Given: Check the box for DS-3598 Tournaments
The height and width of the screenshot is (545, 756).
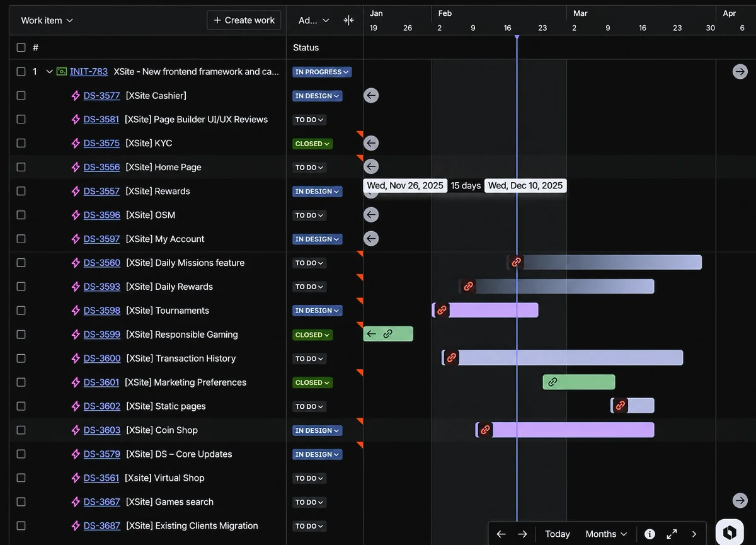Looking at the screenshot, I should 21,311.
